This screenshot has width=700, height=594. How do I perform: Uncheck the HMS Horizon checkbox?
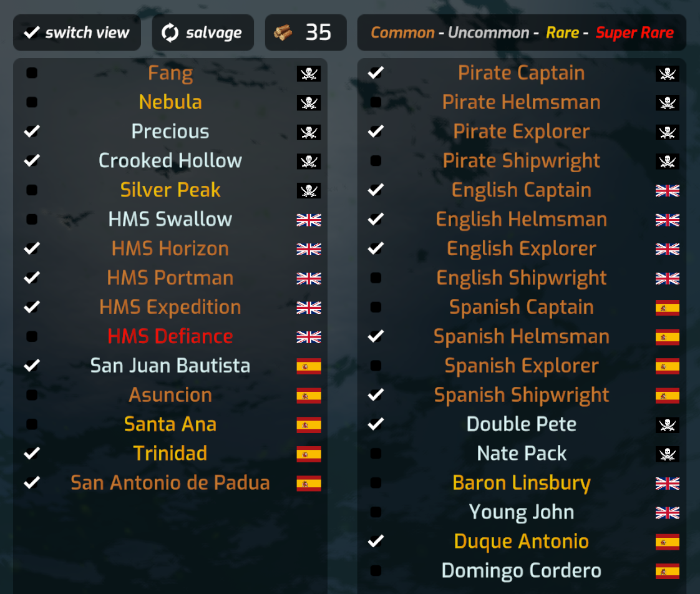click(x=32, y=248)
